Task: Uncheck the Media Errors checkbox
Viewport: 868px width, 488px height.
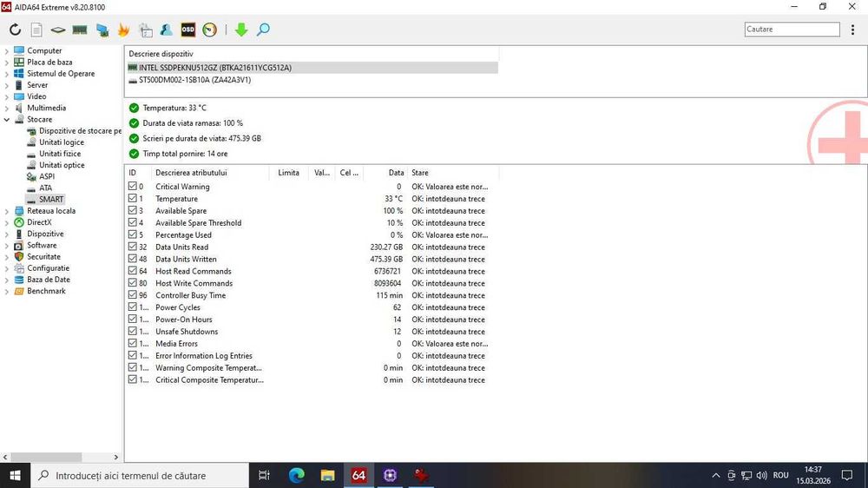Action: 132,344
